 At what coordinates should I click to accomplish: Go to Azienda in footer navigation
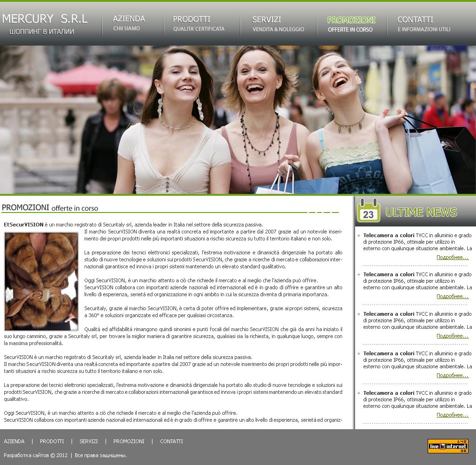coord(14,441)
